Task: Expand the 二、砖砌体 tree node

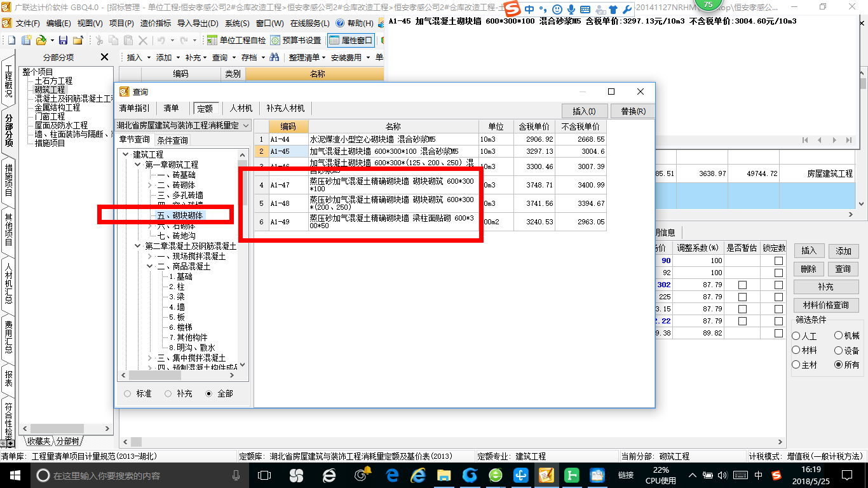Action: pyautogui.click(x=151, y=185)
